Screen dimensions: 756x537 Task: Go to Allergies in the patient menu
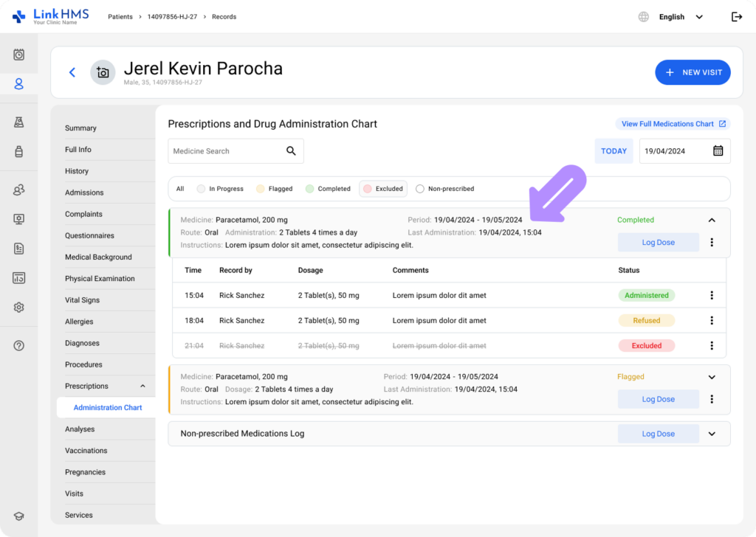(79, 322)
